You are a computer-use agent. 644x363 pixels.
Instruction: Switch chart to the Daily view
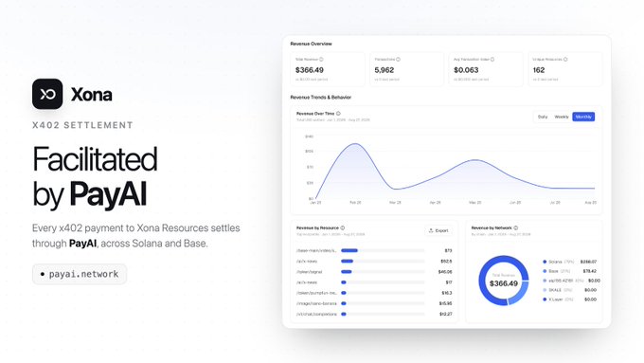543,117
